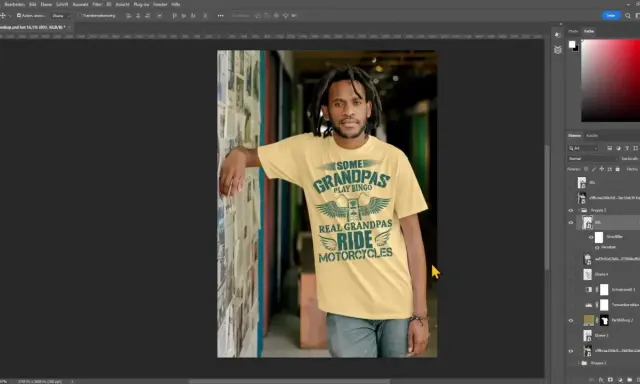The height and width of the screenshot is (384, 640).
Task: Hide the Gruppe 2 group layer
Action: [571, 211]
